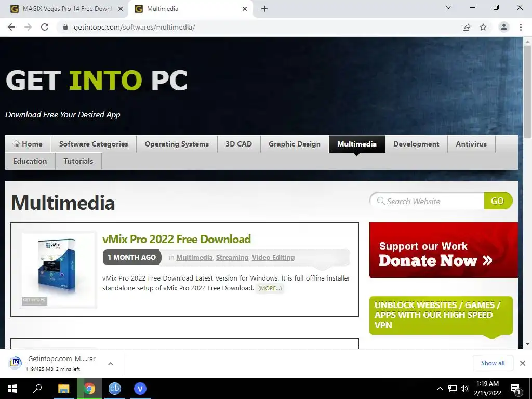This screenshot has height=399, width=532.
Task: Click the Unblock Websites VPN banner
Action: click(x=441, y=315)
